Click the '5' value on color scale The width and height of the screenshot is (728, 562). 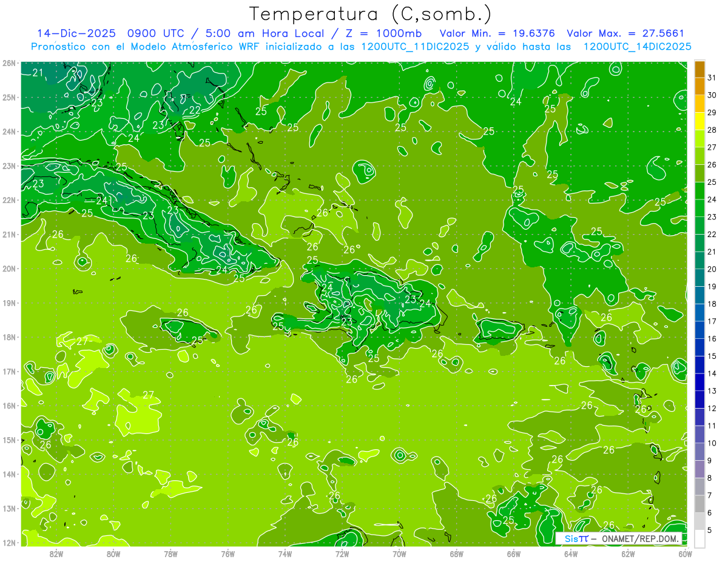pos(710,530)
